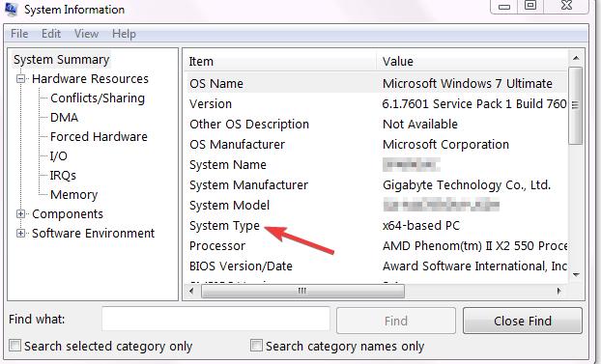The height and width of the screenshot is (364, 601).
Task: Click the horizontal scrollbar left arrow
Action: pyautogui.click(x=191, y=292)
